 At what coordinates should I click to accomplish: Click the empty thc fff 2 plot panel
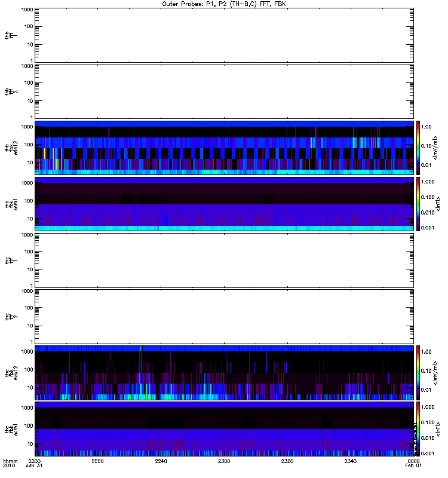point(224,317)
